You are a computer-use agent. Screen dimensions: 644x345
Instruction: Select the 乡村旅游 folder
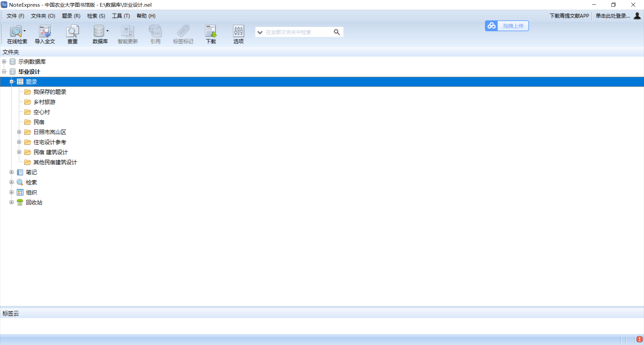[x=44, y=102]
